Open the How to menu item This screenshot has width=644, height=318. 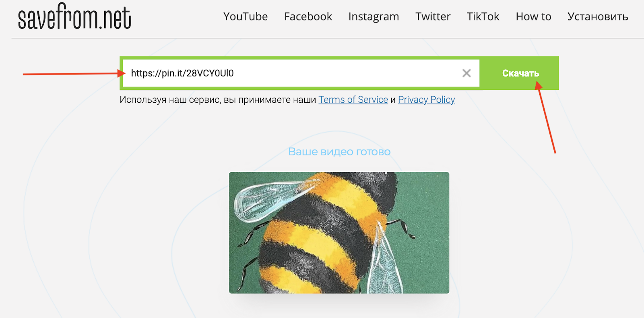click(x=533, y=17)
